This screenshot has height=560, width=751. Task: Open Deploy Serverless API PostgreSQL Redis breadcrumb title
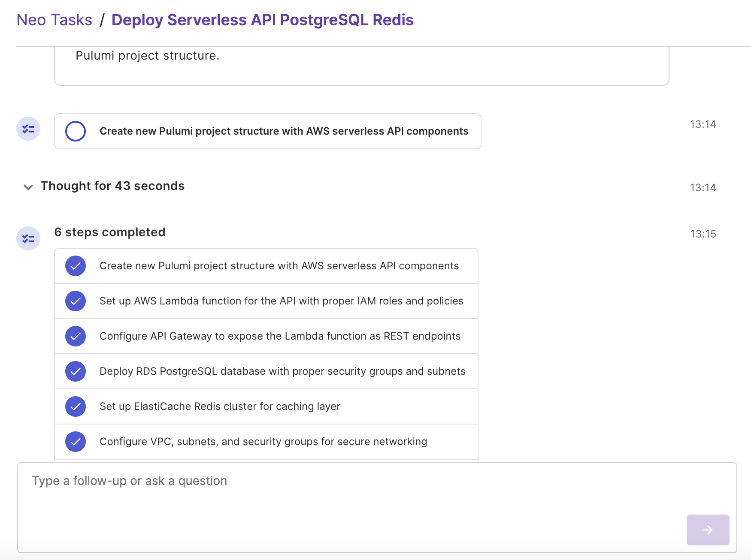coord(262,20)
